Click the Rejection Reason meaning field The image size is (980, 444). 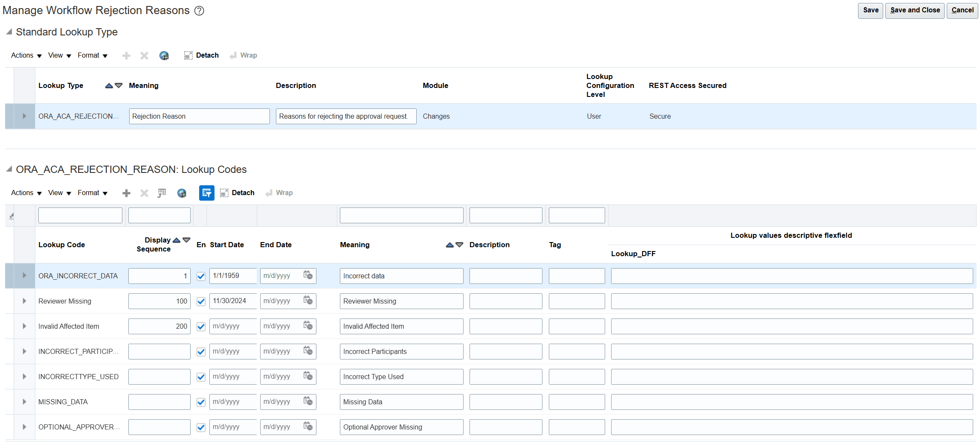click(199, 116)
